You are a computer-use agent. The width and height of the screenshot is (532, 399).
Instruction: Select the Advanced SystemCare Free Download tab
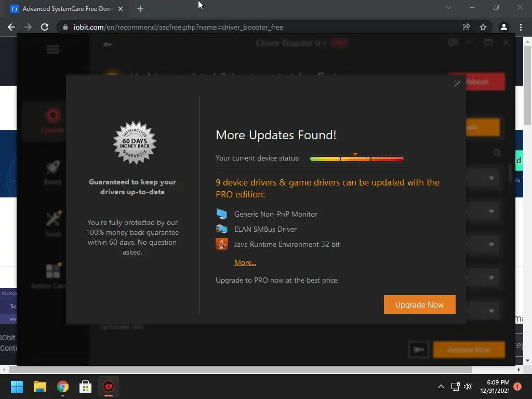pyautogui.click(x=66, y=9)
